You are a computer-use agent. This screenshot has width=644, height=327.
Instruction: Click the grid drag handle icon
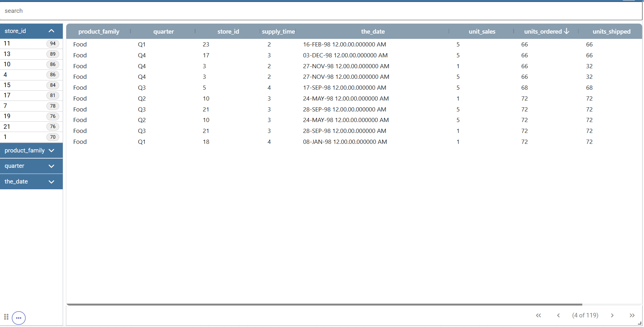point(6,317)
